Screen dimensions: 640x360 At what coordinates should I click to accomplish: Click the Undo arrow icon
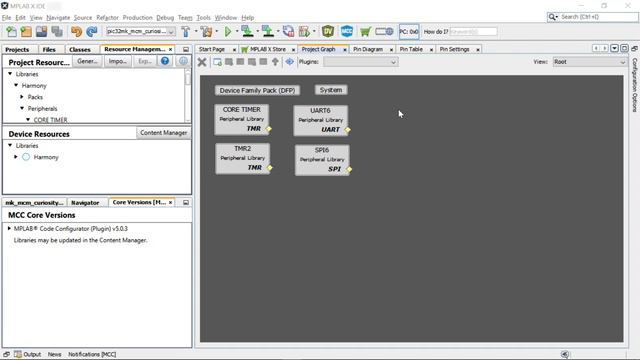pyautogui.click(x=76, y=31)
